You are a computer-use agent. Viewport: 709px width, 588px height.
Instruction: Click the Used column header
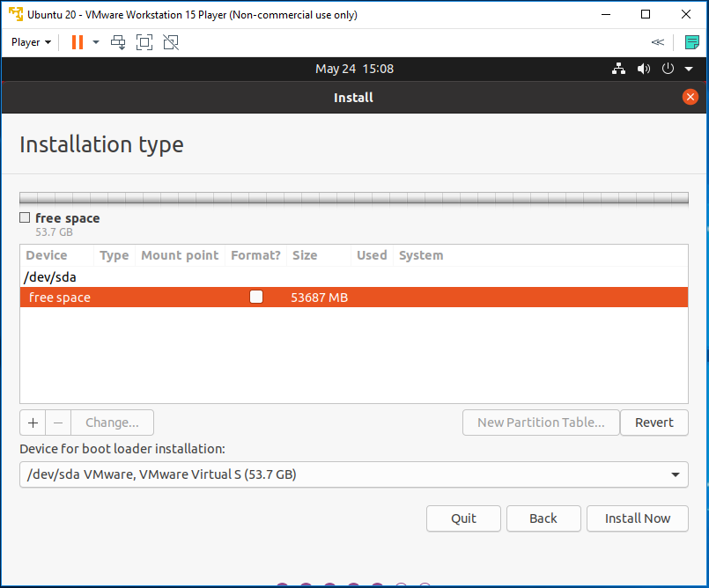coord(372,255)
